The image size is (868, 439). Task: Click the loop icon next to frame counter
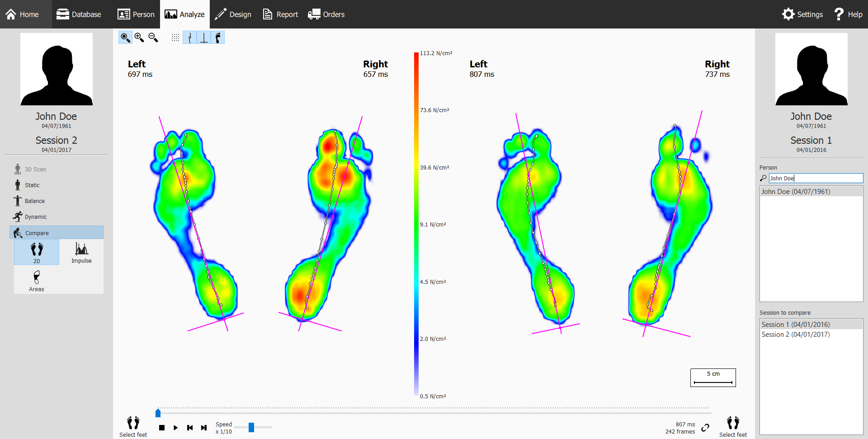pos(706,428)
